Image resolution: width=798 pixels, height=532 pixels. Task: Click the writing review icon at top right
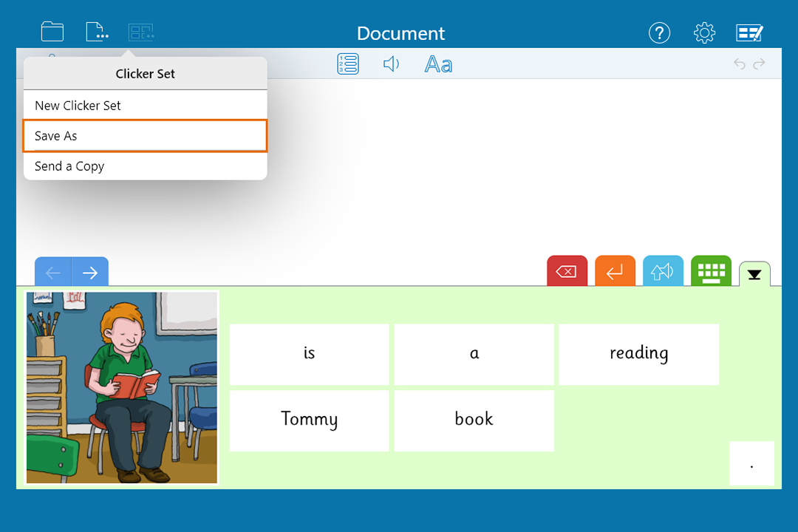click(749, 33)
